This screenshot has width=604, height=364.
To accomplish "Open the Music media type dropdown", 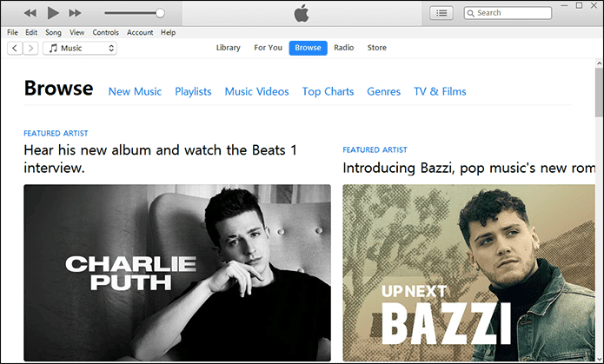I will 80,48.
